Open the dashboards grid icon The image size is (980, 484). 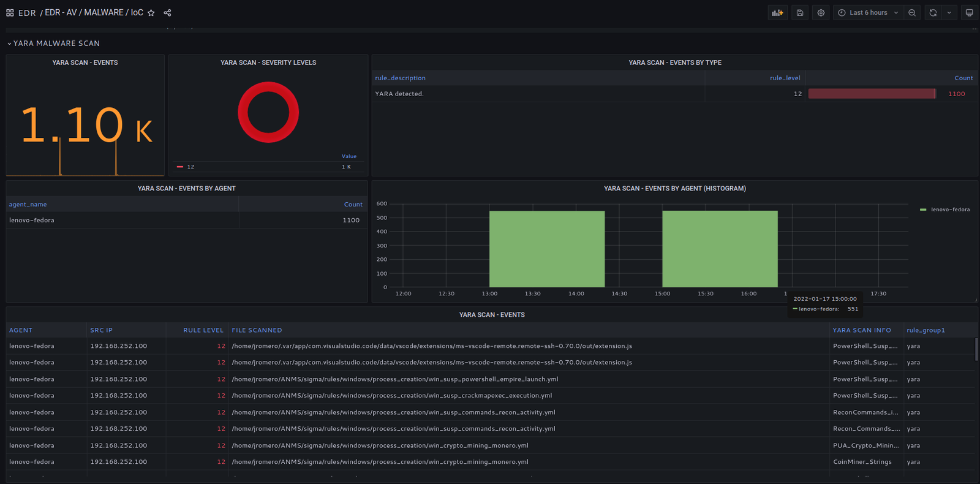click(10, 13)
